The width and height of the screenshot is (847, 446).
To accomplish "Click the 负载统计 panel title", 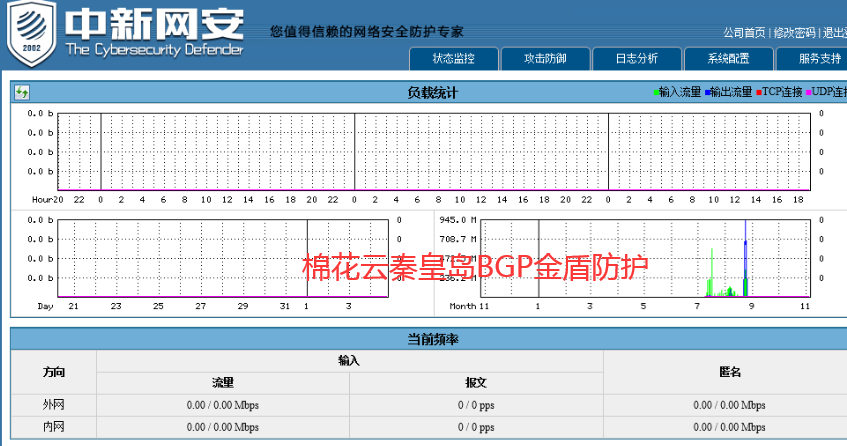I will tap(432, 93).
